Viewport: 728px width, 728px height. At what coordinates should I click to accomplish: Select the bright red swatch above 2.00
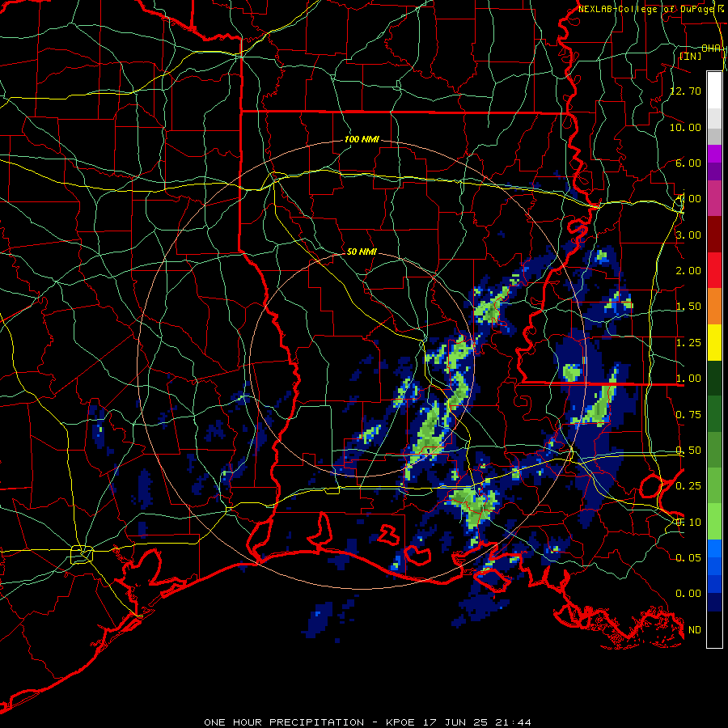[x=714, y=270]
